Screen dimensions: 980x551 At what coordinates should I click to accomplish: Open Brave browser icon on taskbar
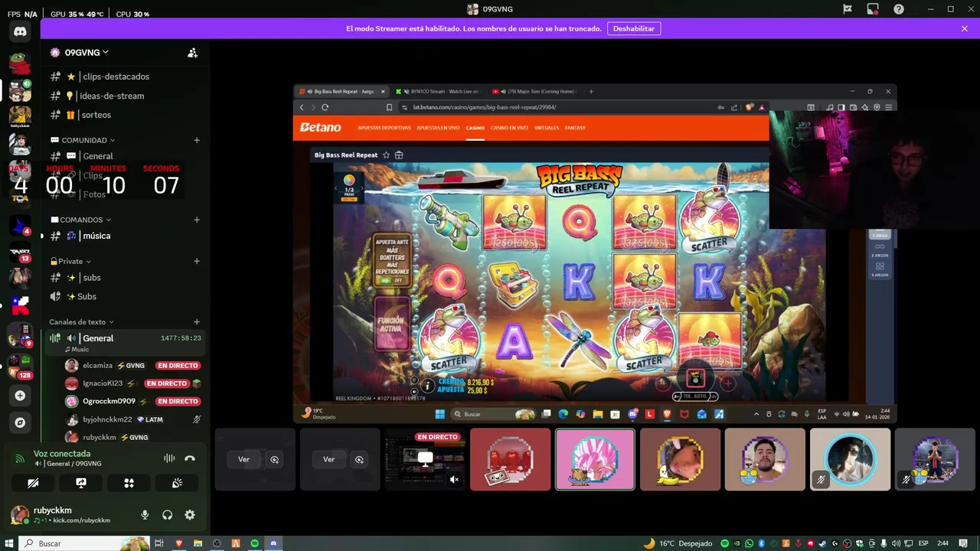click(179, 543)
